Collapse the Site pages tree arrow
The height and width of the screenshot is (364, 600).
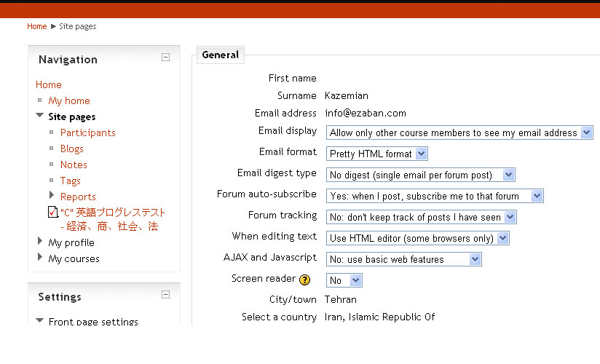[39, 116]
